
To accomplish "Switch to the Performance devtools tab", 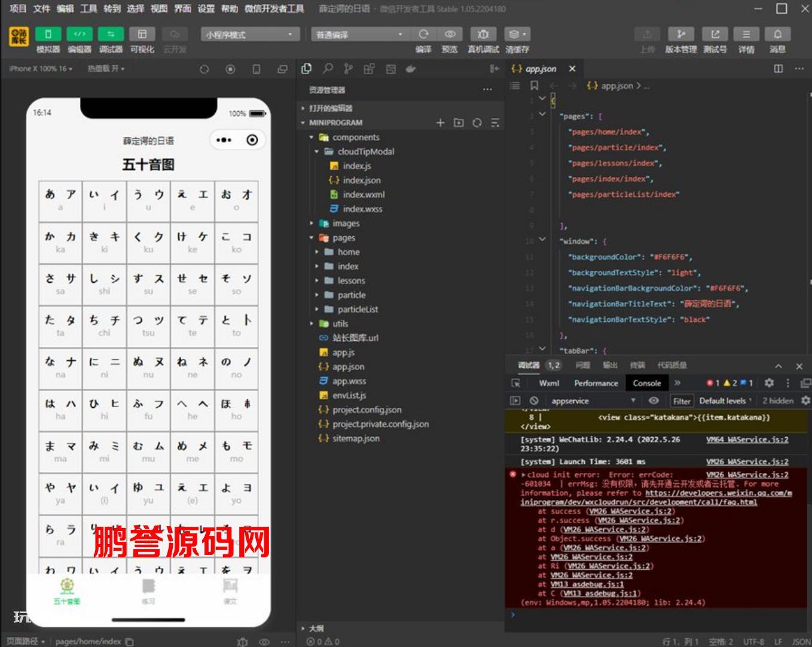I will (596, 383).
